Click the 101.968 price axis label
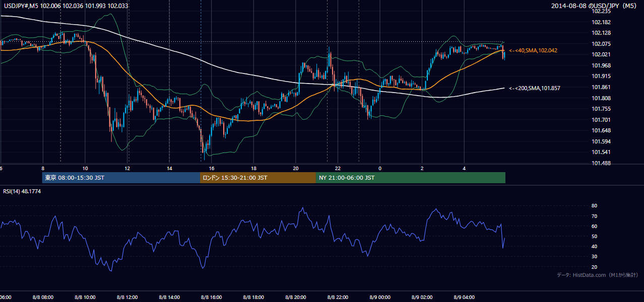 click(x=602, y=65)
